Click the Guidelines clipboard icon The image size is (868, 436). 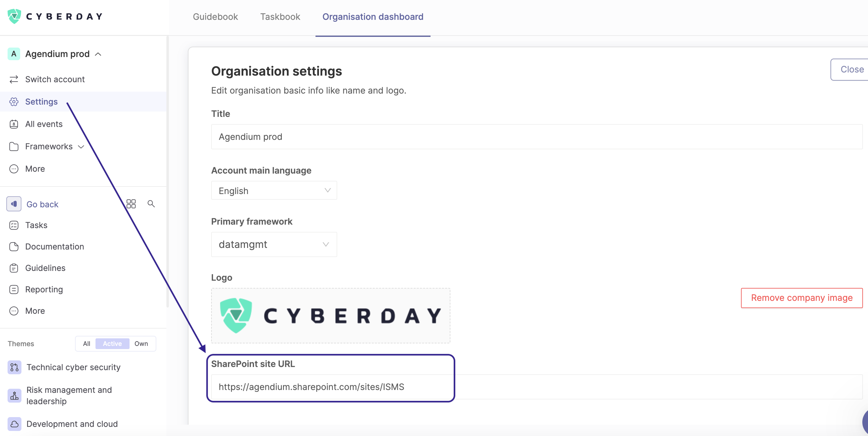[14, 268]
